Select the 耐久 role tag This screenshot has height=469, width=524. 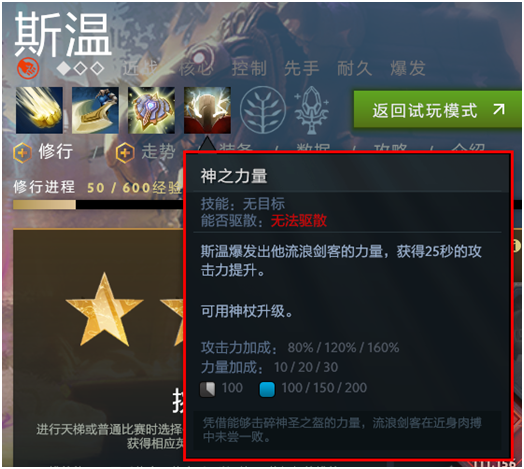354,68
